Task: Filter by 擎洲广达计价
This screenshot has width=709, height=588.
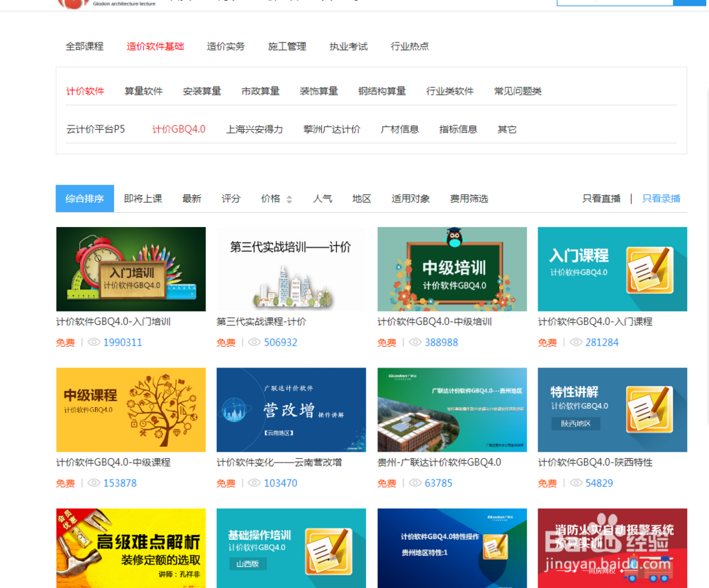Action: 332,129
